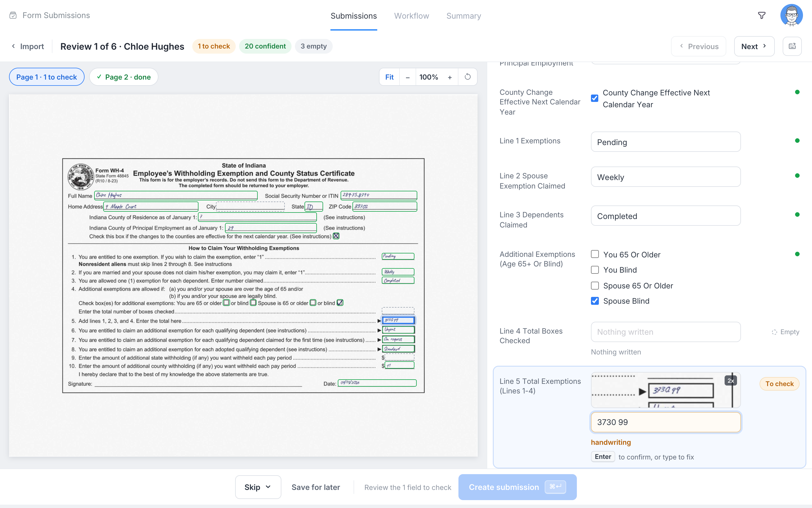The width and height of the screenshot is (812, 508).
Task: Click the handwriting snippet thumbnail for Line 5
Action: pos(666,390)
